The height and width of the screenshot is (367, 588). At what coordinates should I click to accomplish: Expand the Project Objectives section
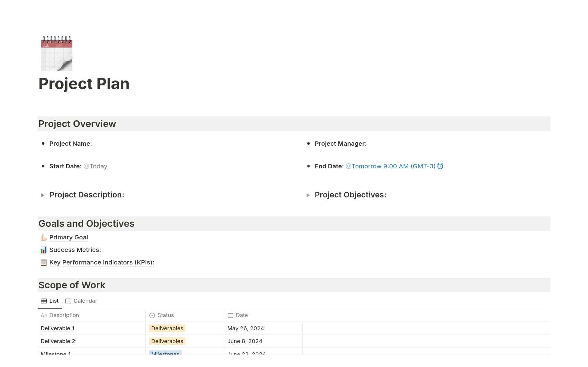(x=308, y=195)
